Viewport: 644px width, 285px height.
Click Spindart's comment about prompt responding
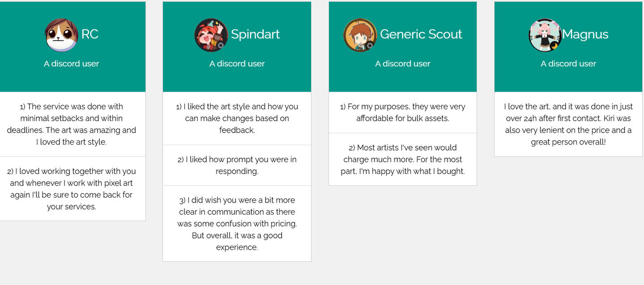point(237,165)
